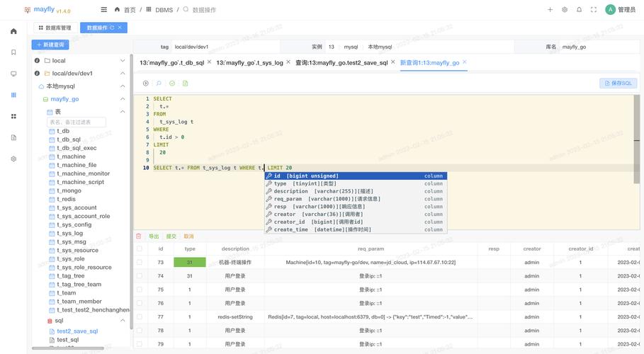Image resolution: width=644 pixels, height=354 pixels.
Task: Collapse the mayfly_go database node
Action: (x=123, y=99)
